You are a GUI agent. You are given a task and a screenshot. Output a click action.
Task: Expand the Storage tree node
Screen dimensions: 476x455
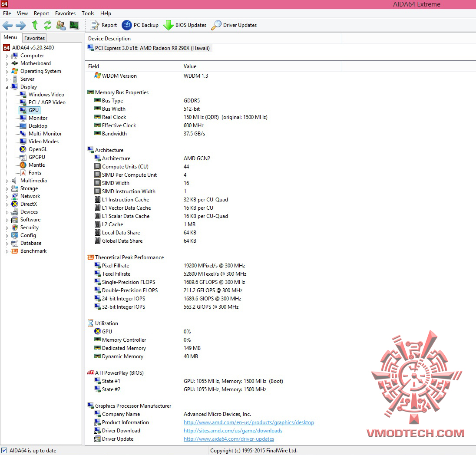(x=7, y=189)
